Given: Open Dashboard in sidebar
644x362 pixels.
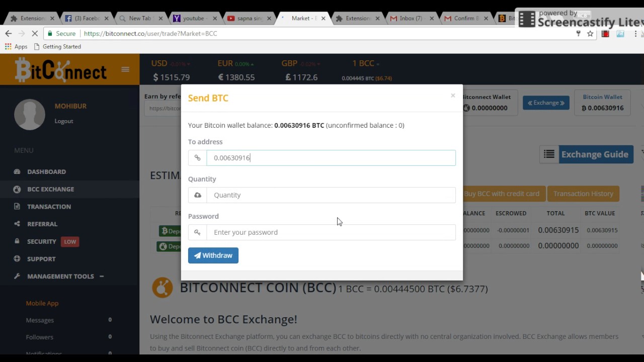Looking at the screenshot, I should [46, 172].
